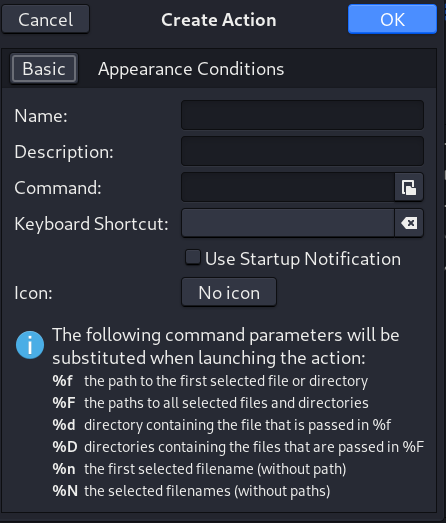Viewport: 446px width, 523px height.
Task: Cancel the Create Action dialog
Action: (x=46, y=19)
